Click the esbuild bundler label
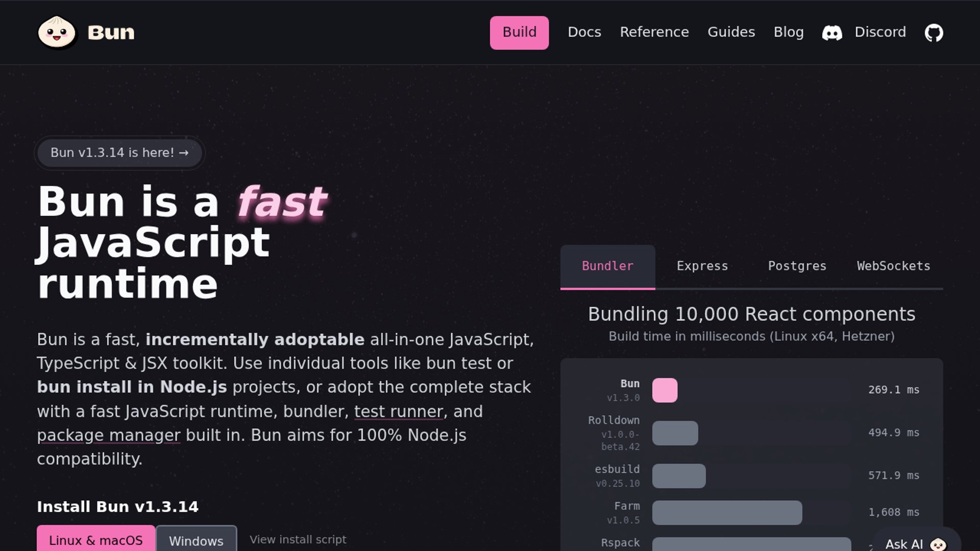This screenshot has height=551, width=980. click(x=617, y=469)
